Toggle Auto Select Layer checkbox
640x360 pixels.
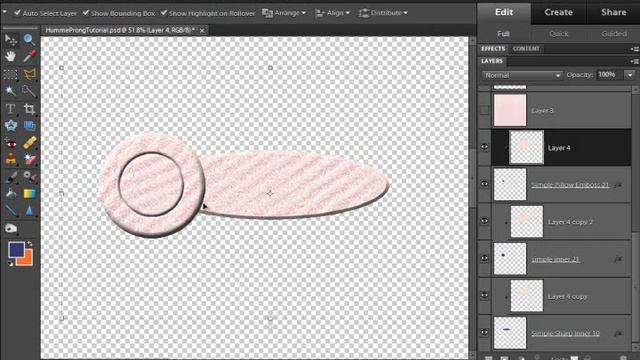point(17,13)
